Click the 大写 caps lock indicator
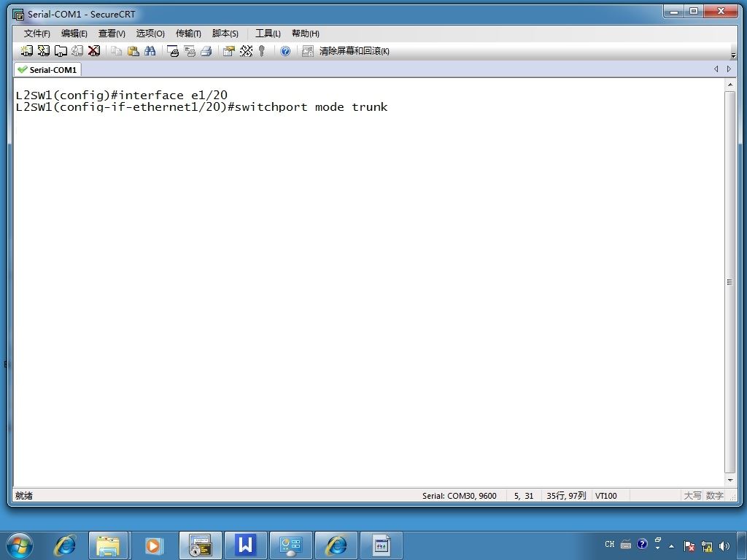The image size is (747, 560). tap(693, 496)
